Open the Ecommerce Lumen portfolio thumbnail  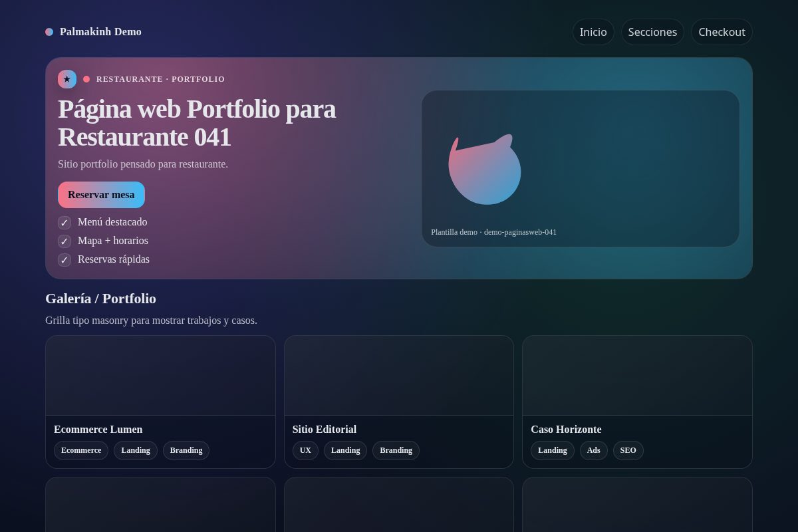[x=160, y=376]
